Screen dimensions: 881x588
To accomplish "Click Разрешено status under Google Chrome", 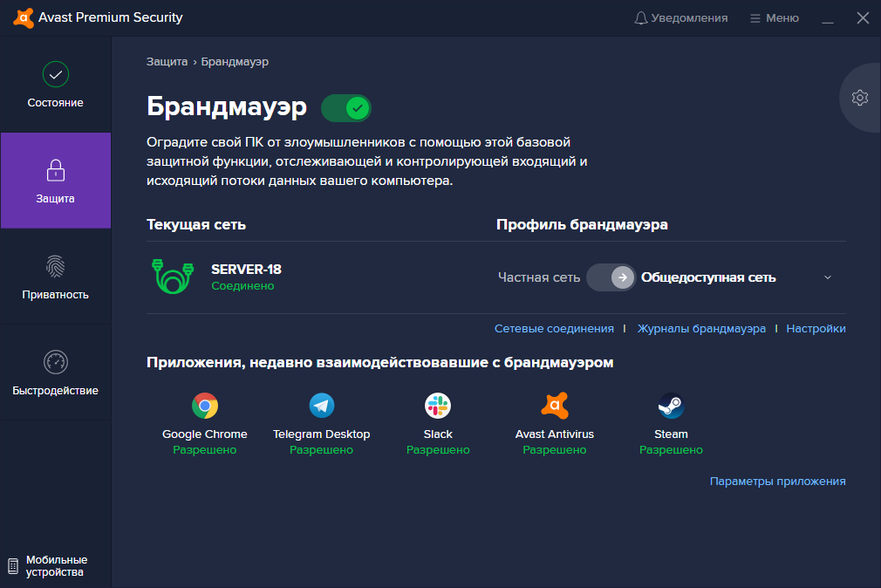I will pos(204,449).
